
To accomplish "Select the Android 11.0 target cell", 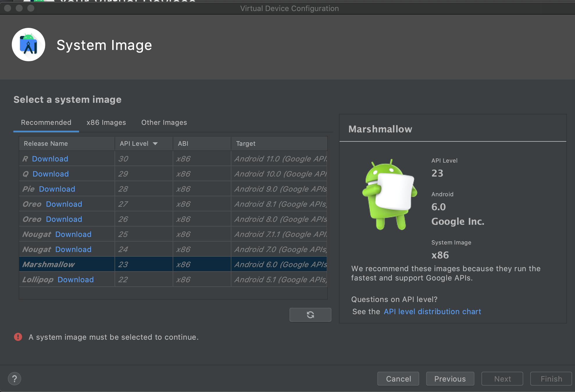I will pos(279,159).
